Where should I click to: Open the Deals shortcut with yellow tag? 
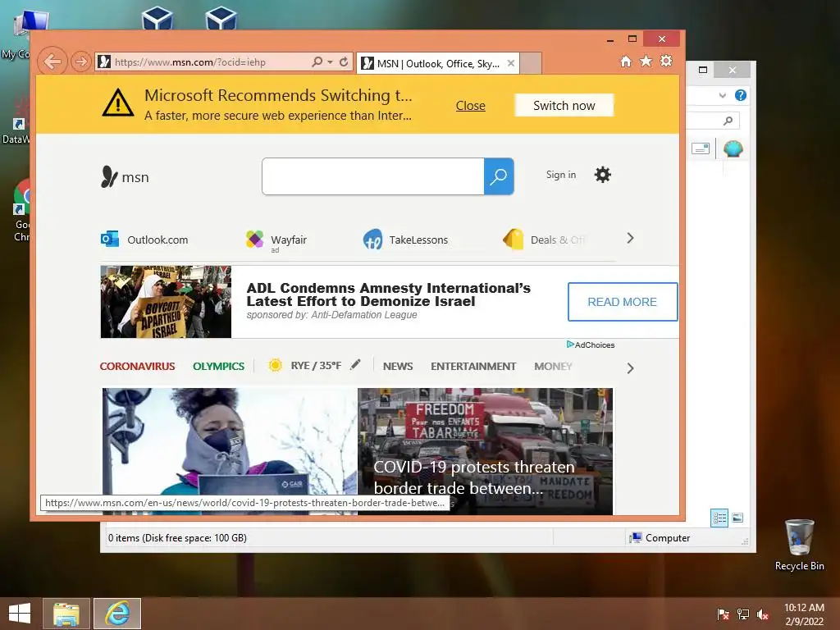point(544,240)
